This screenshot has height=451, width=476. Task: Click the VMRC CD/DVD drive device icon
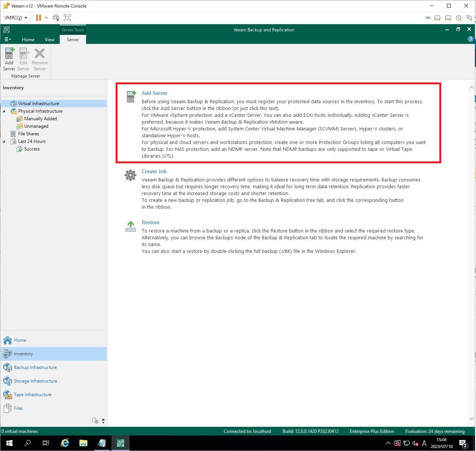[459, 18]
